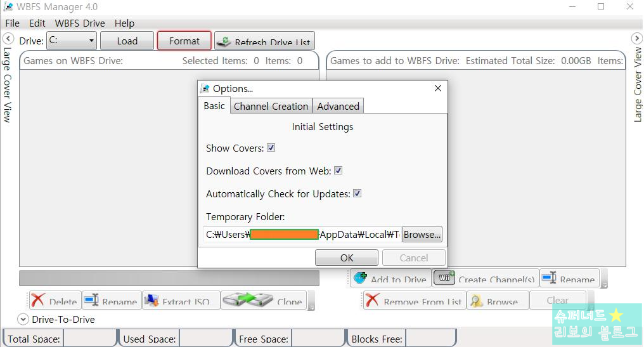Click "Games on WBFS Drive:" label
Viewport: 644px width, 347px height.
(73, 61)
